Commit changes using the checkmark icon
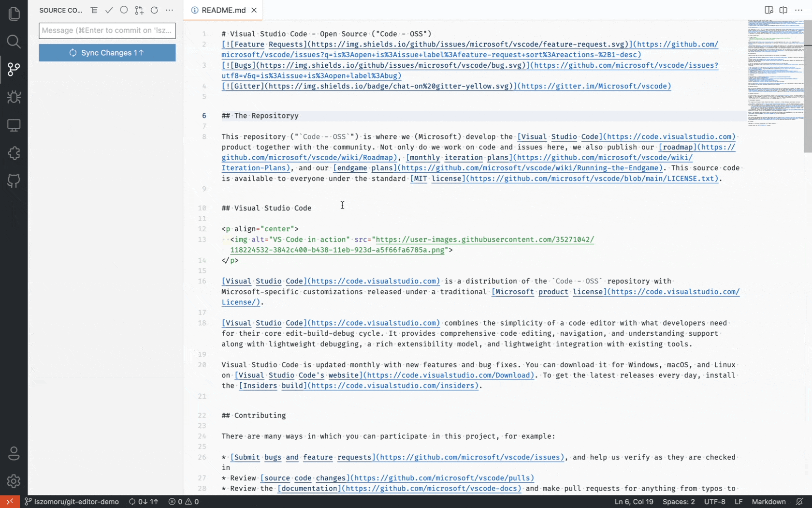This screenshot has height=508, width=812. pos(109,10)
